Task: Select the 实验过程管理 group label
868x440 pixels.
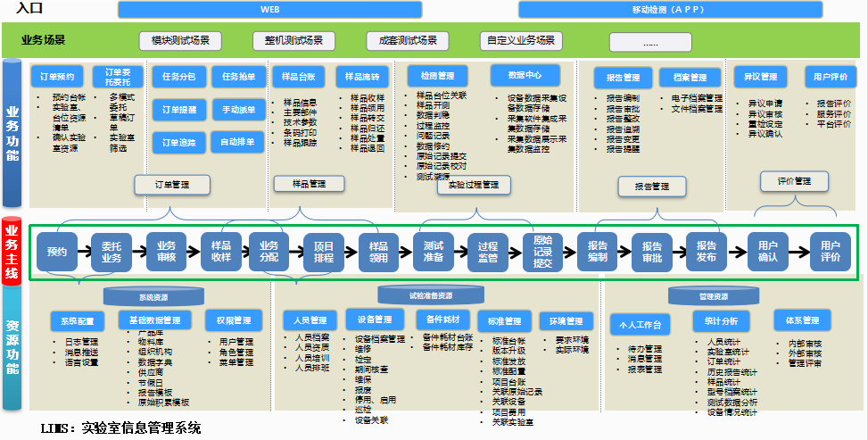Action: tap(474, 185)
